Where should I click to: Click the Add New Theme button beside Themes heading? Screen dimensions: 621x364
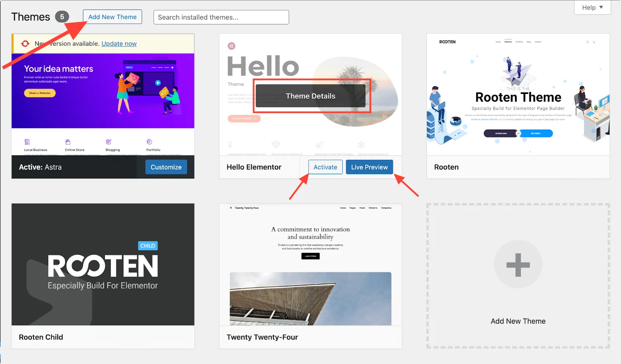coord(113,17)
